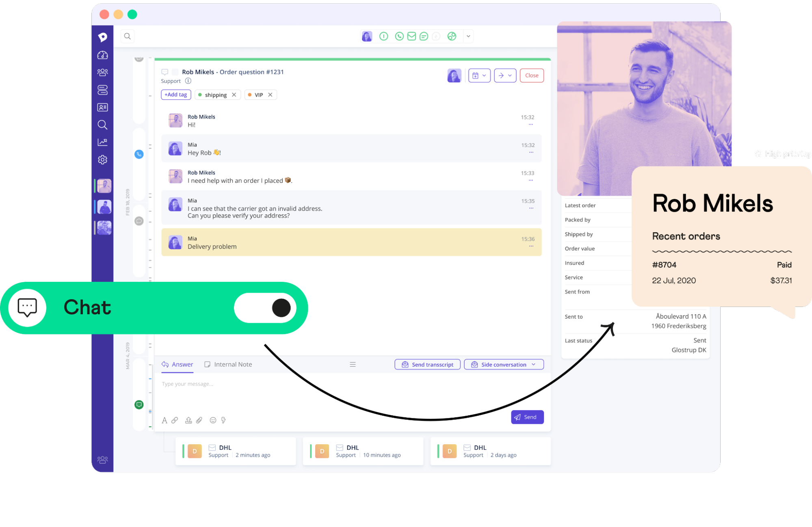Image resolution: width=812 pixels, height=527 pixels.
Task: Click the shipping tag to filter
Action: pyautogui.click(x=214, y=94)
